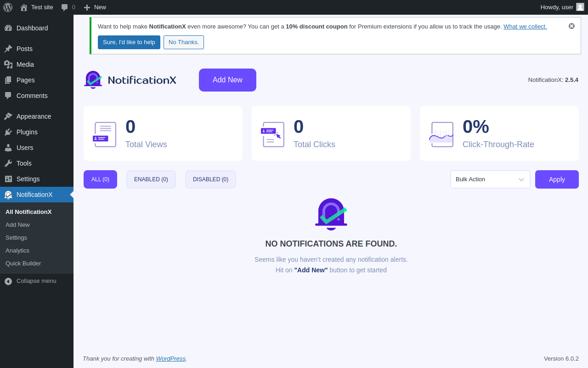
Task: Click the Tools wrench icon
Action: 8,163
